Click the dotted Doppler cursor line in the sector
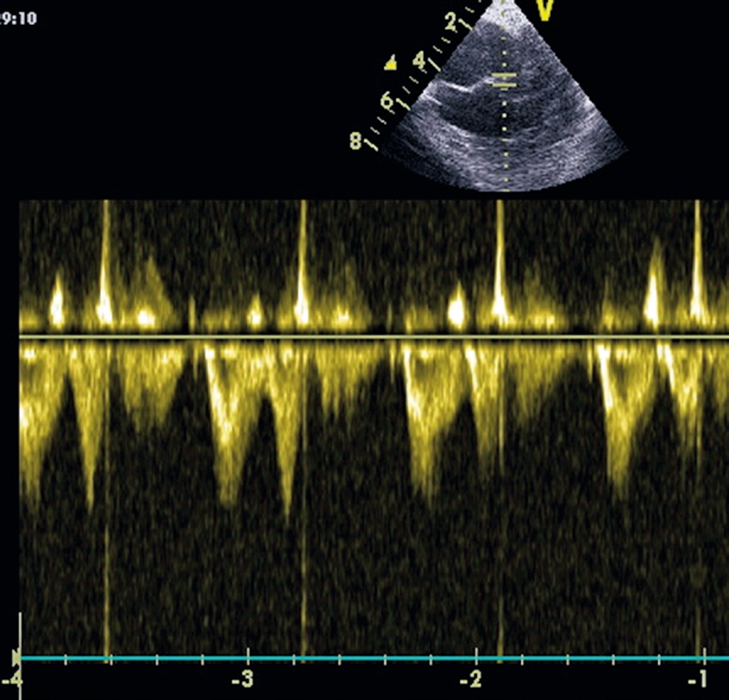The image size is (729, 700). pos(505,137)
